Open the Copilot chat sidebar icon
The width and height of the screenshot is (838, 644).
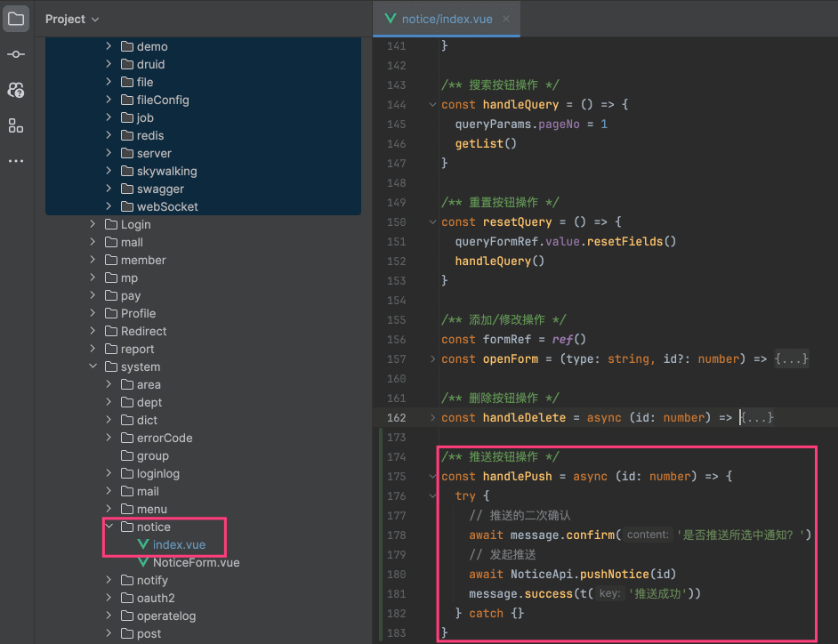[16, 90]
